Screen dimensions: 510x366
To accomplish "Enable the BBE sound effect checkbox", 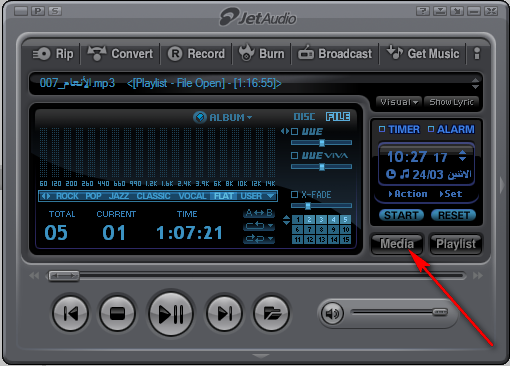I will point(294,131).
